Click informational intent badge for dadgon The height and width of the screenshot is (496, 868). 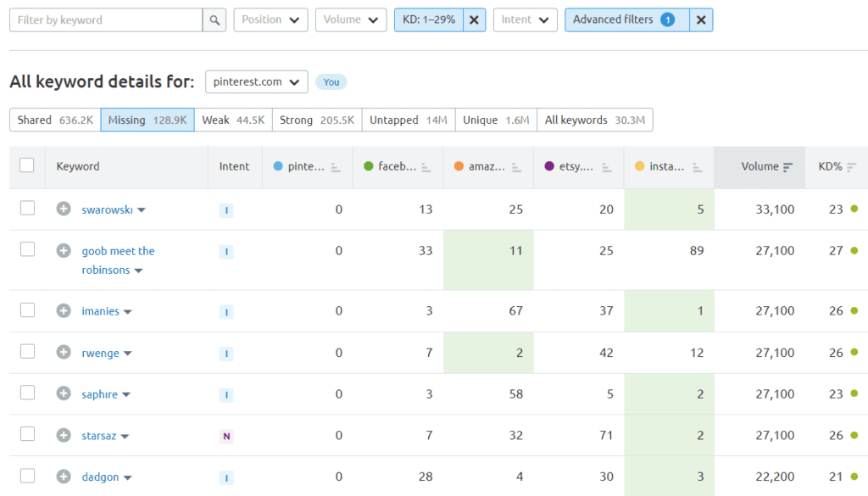[225, 477]
